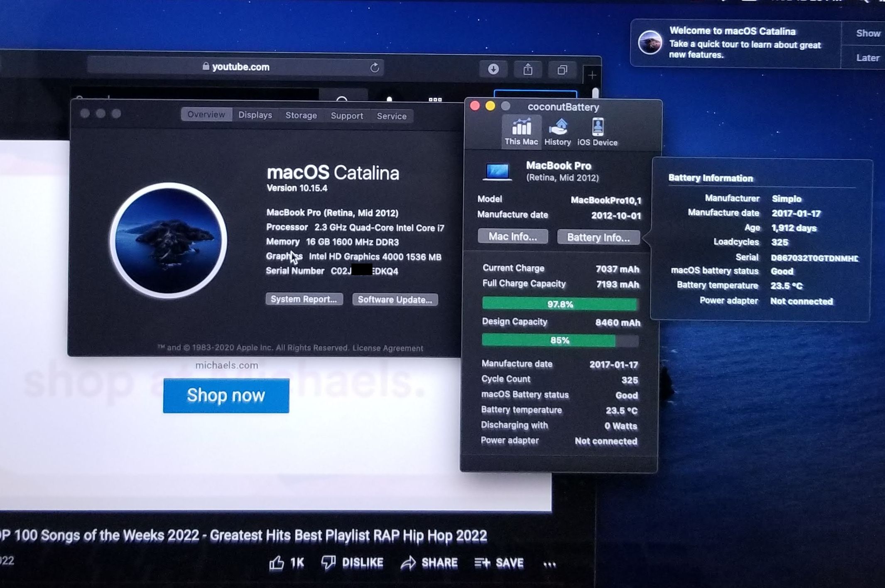Switch to the Displays tab
The width and height of the screenshot is (885, 588).
pyautogui.click(x=255, y=115)
